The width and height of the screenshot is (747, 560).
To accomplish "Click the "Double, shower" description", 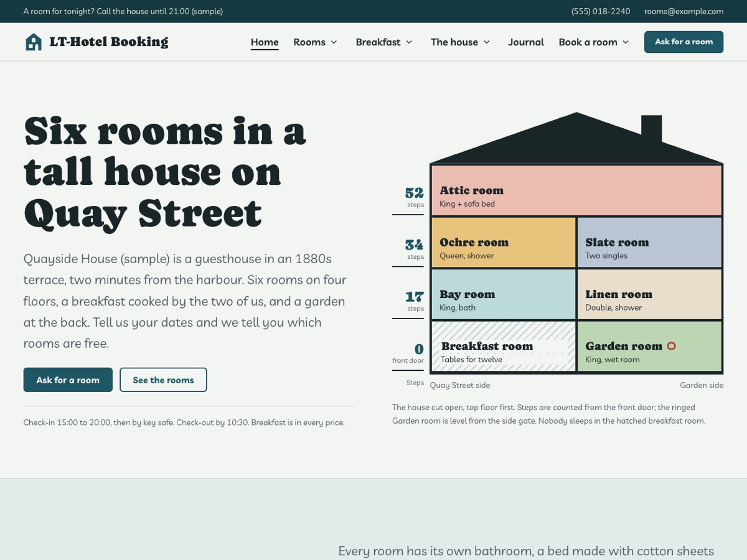I will [x=613, y=307].
